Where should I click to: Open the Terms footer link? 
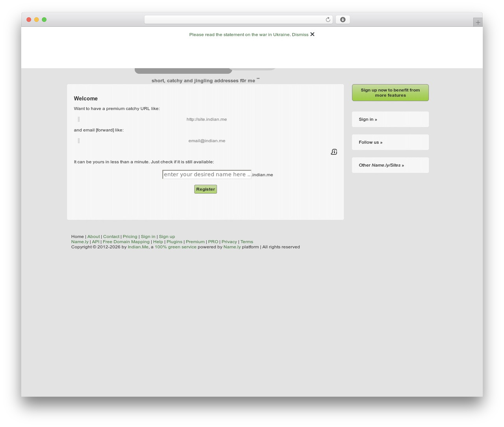pos(247,242)
